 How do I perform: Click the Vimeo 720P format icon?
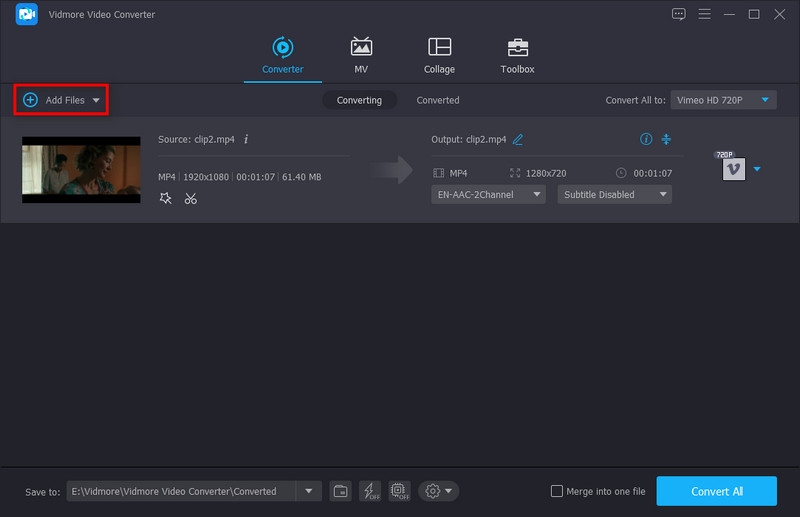pos(733,169)
